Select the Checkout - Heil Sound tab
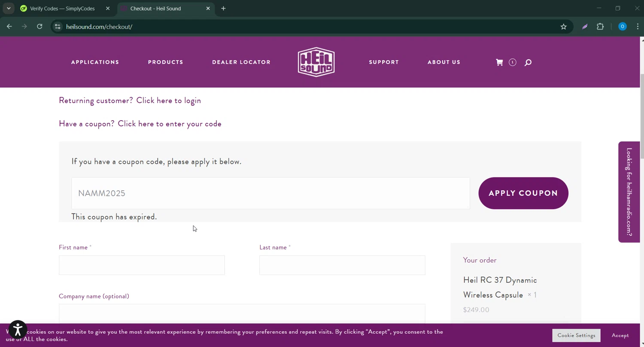644x347 pixels. (155, 9)
